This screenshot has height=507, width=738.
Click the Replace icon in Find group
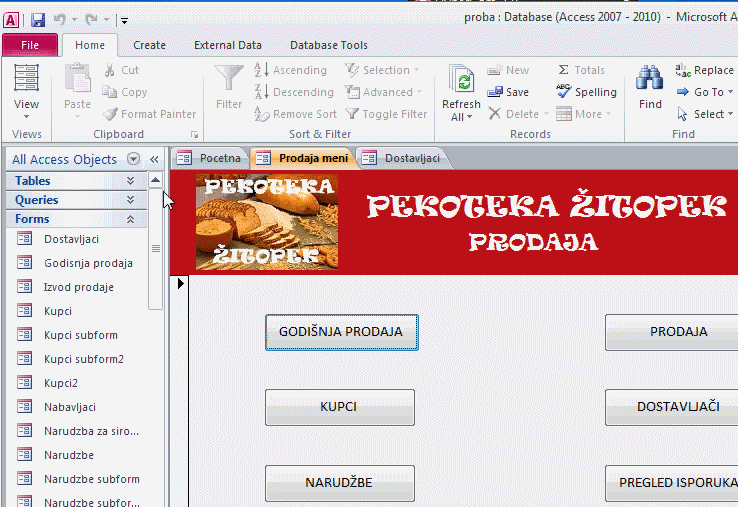click(683, 70)
